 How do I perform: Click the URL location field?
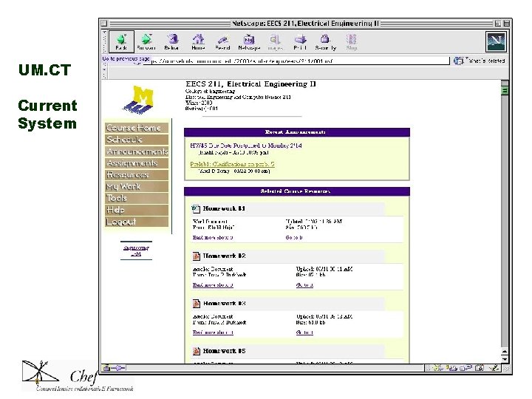coord(296,61)
